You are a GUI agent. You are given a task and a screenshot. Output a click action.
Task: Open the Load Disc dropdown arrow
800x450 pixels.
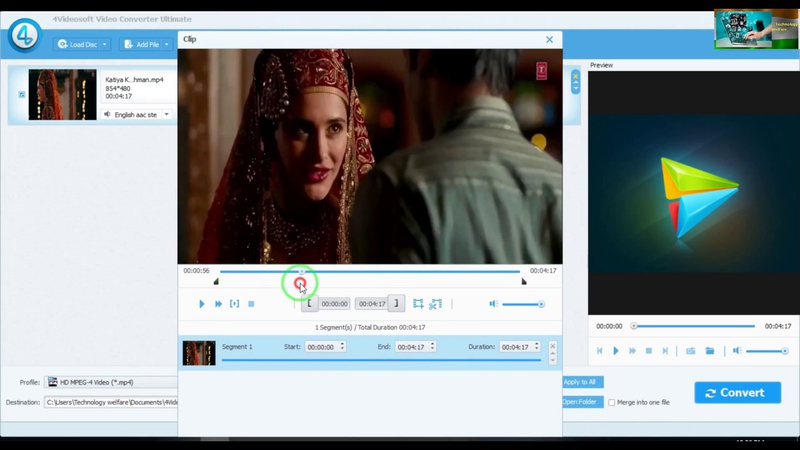tap(105, 44)
